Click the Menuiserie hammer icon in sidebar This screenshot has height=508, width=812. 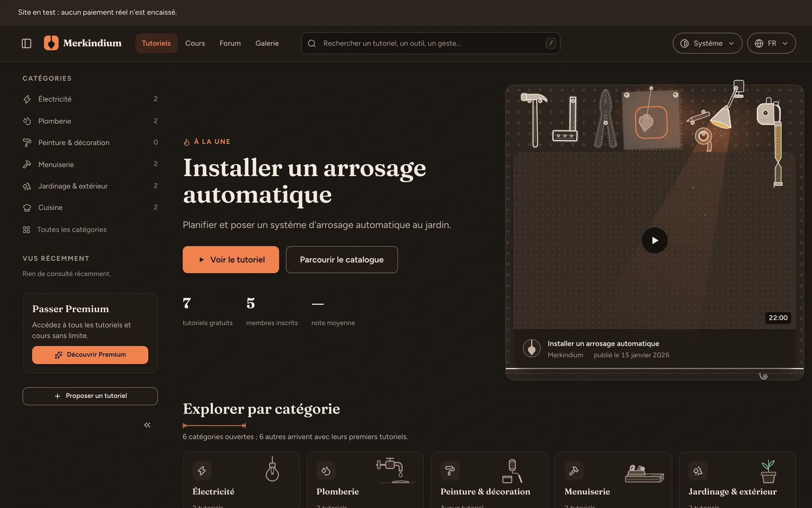[27, 164]
